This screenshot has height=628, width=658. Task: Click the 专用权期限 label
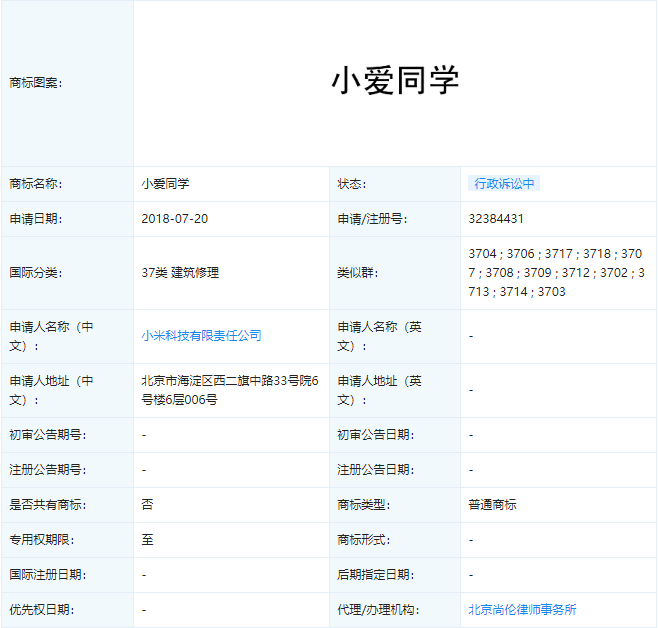42,539
